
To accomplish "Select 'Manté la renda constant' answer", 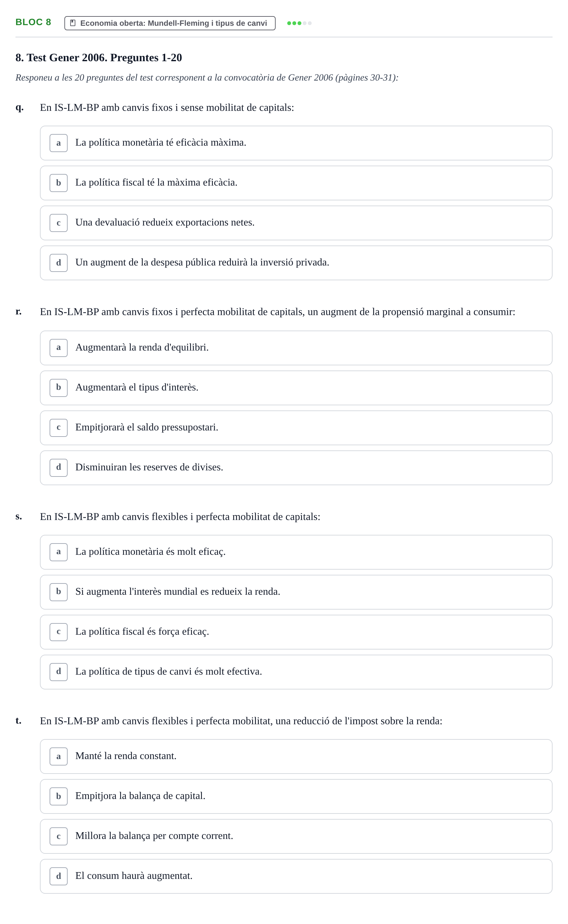I will point(296,756).
